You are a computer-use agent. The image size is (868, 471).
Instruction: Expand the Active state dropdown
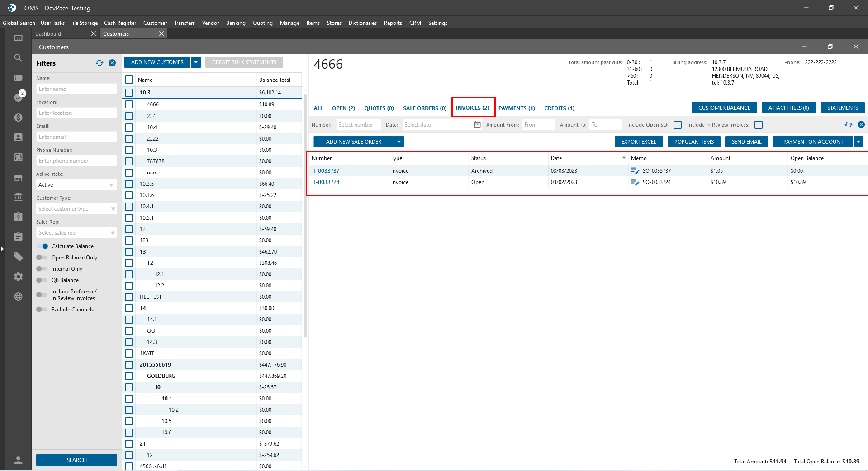(x=111, y=185)
